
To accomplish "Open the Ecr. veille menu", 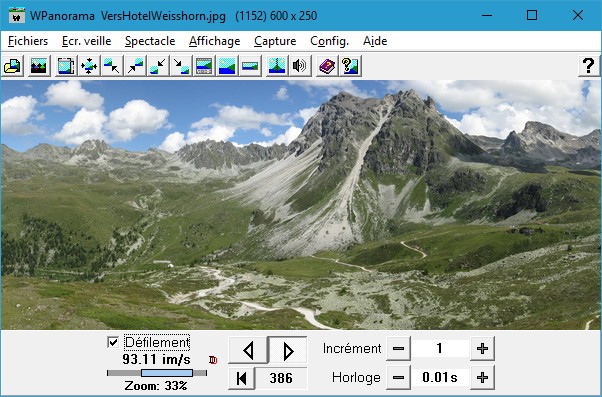I will [x=86, y=41].
